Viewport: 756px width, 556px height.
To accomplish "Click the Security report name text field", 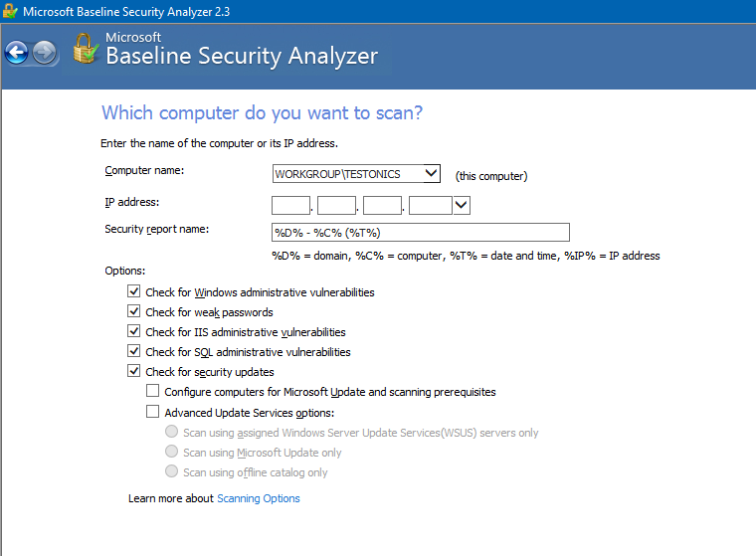I will pyautogui.click(x=420, y=233).
